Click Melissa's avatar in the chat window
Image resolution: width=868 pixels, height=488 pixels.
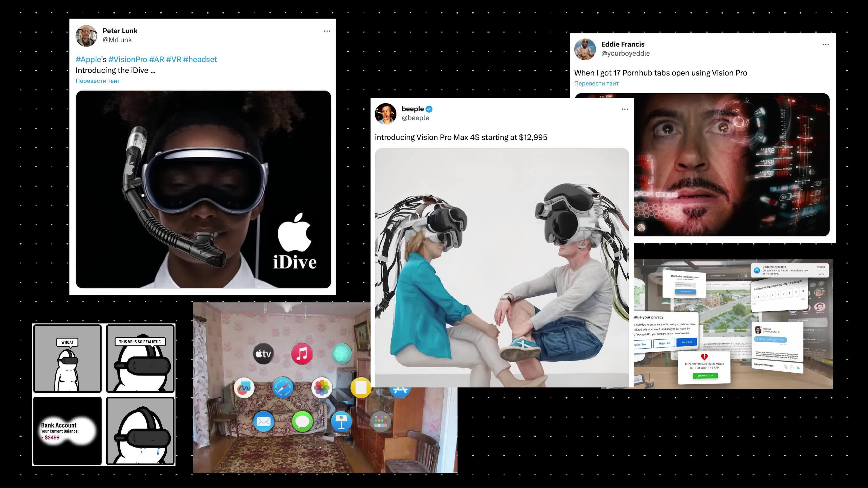758,330
